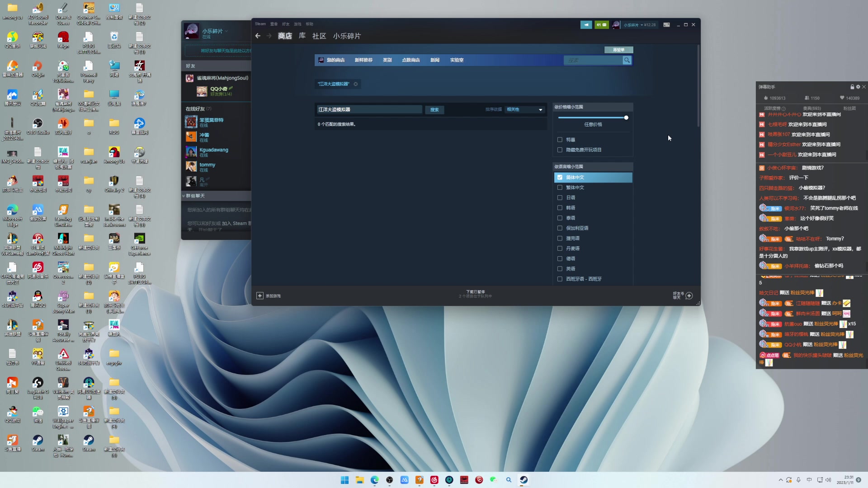
Task: Check the 特惠 specials checkbox
Action: point(560,140)
